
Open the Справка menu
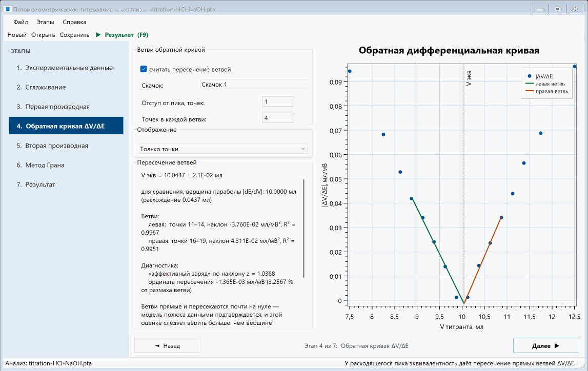75,22
